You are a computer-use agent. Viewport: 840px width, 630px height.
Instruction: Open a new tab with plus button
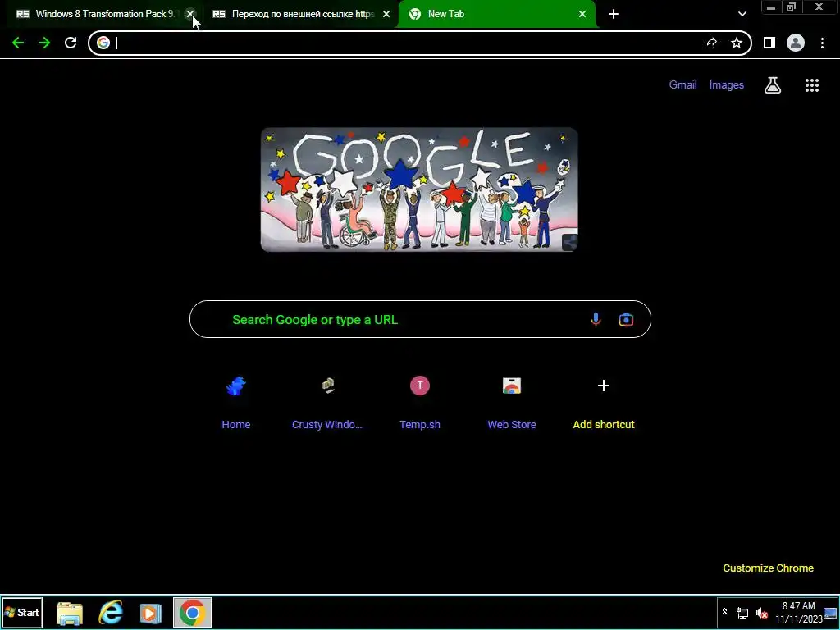pos(614,14)
